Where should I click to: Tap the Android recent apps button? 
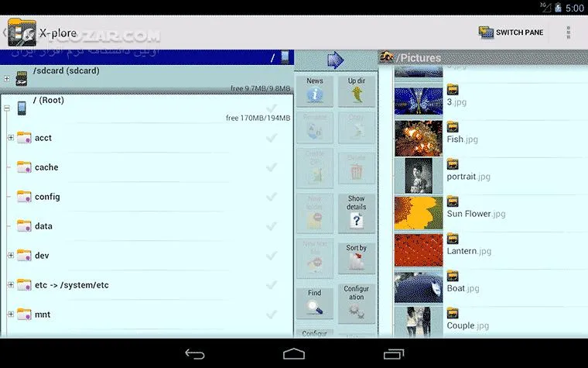pyautogui.click(x=393, y=354)
